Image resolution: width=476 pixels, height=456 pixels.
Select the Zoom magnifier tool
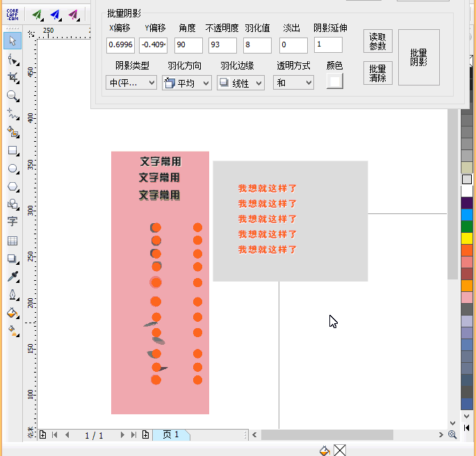tap(13, 96)
